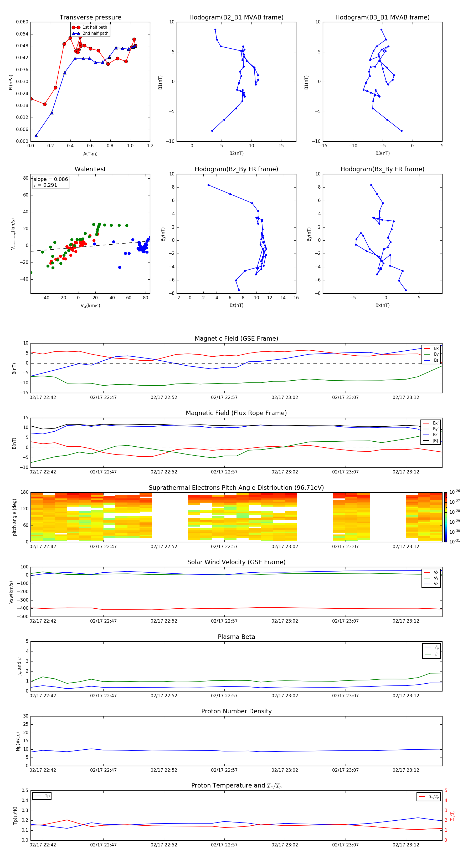473x868 pixels.
Task: Click 'Hodogram(B2_B1 MVAB frame)' title
Action: (x=236, y=18)
